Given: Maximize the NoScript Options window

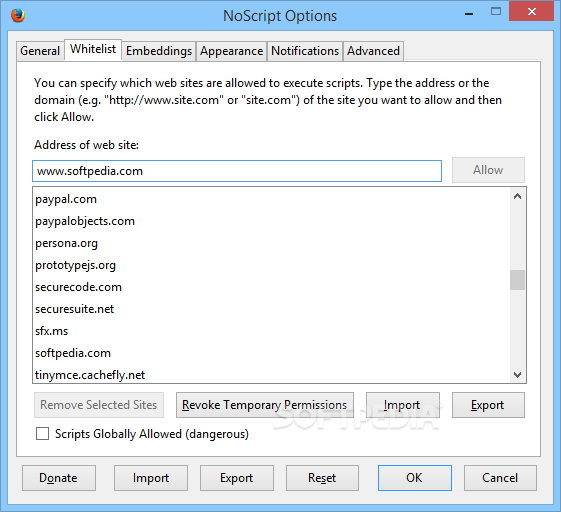Looking at the screenshot, I should 496,11.
